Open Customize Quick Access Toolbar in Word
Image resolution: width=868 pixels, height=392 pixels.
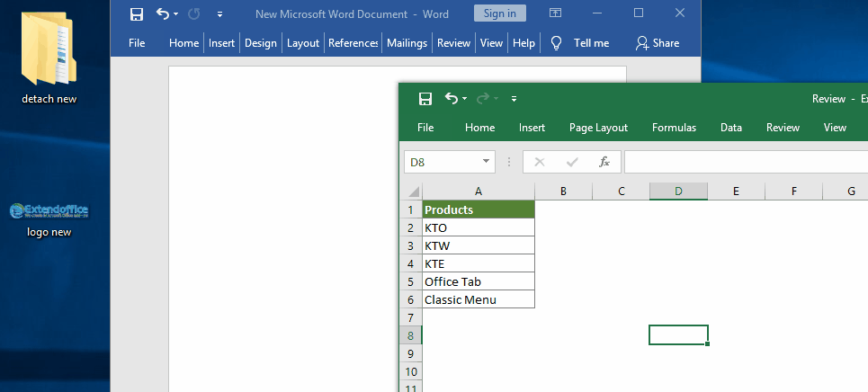[x=219, y=14]
